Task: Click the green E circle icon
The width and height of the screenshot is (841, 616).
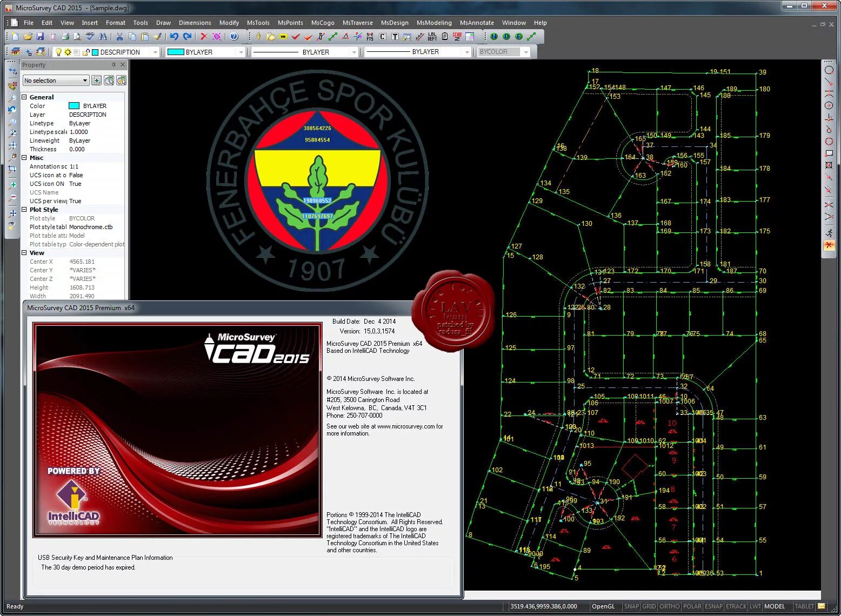Action: 519,37
